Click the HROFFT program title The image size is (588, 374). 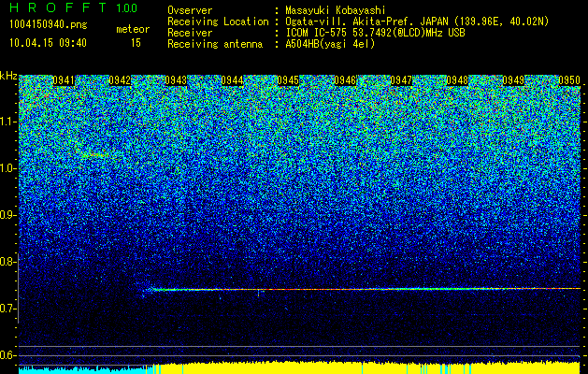pyautogui.click(x=58, y=7)
